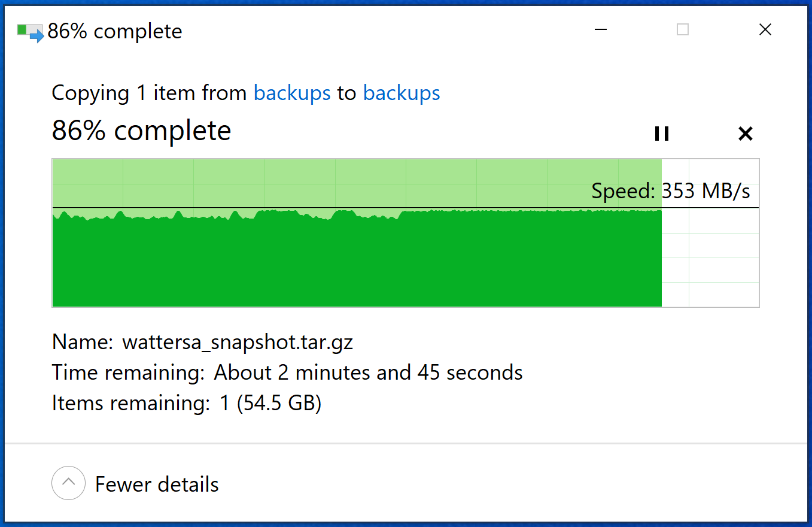Click the unfilled portion of progress graph
Viewport: 812px width, 527px height.
pyautogui.click(x=710, y=258)
